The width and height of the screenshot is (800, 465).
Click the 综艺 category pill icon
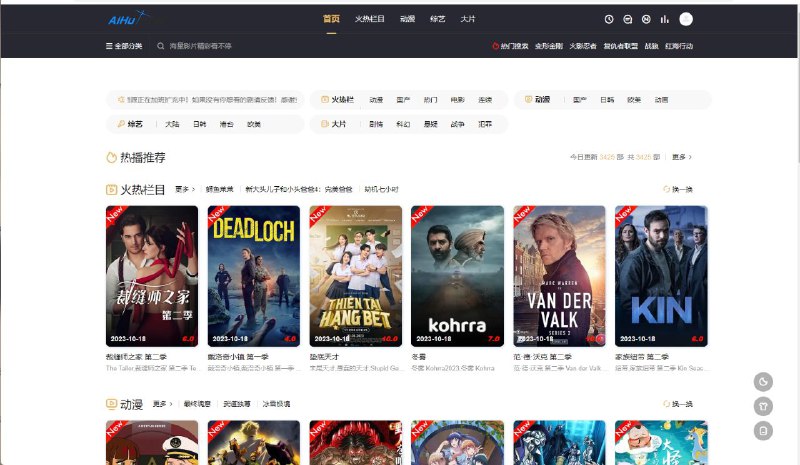point(121,124)
